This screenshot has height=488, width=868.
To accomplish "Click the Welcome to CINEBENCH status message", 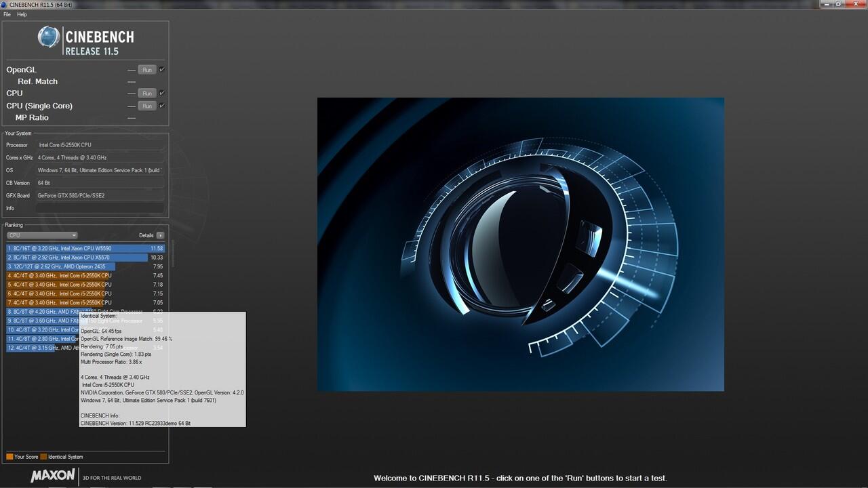I will [520, 478].
